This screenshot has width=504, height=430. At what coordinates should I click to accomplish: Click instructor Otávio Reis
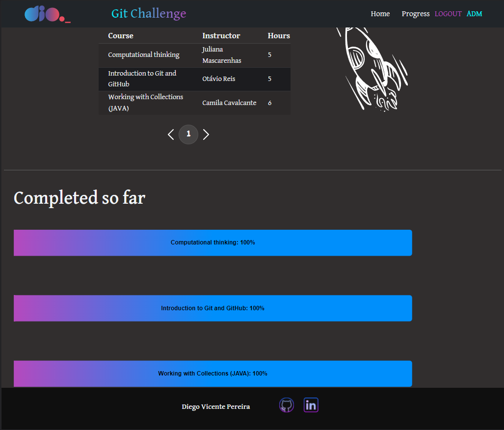pyautogui.click(x=218, y=79)
